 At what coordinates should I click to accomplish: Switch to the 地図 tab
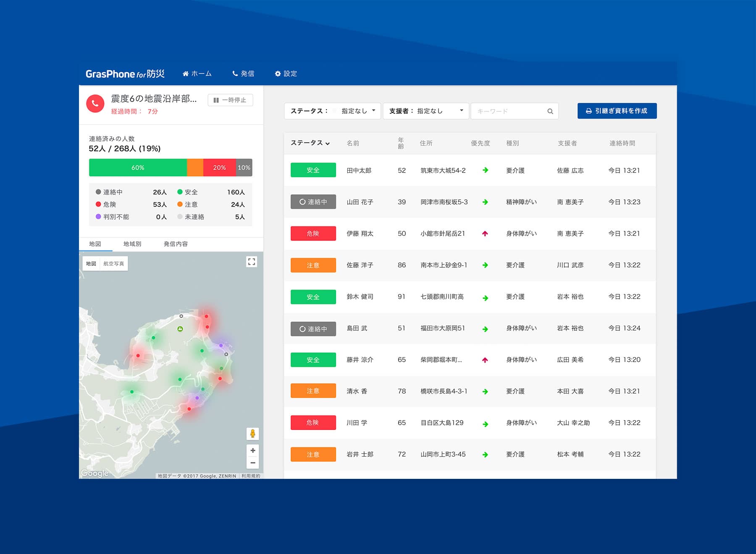click(95, 244)
